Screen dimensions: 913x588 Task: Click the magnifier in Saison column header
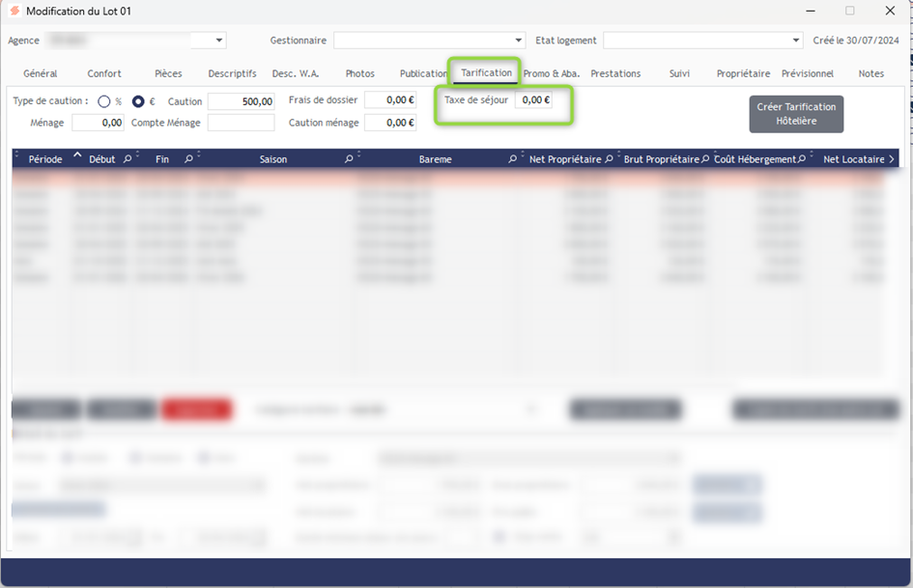(x=347, y=159)
